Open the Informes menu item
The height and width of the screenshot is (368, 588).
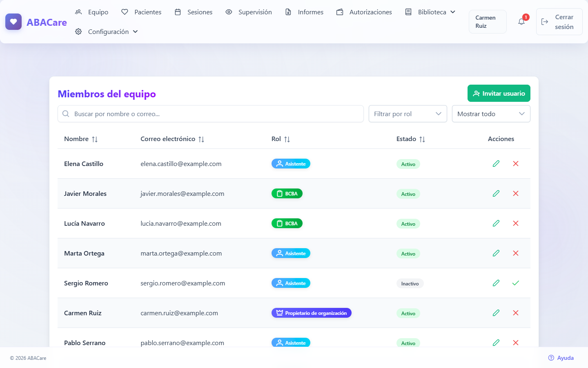[304, 12]
